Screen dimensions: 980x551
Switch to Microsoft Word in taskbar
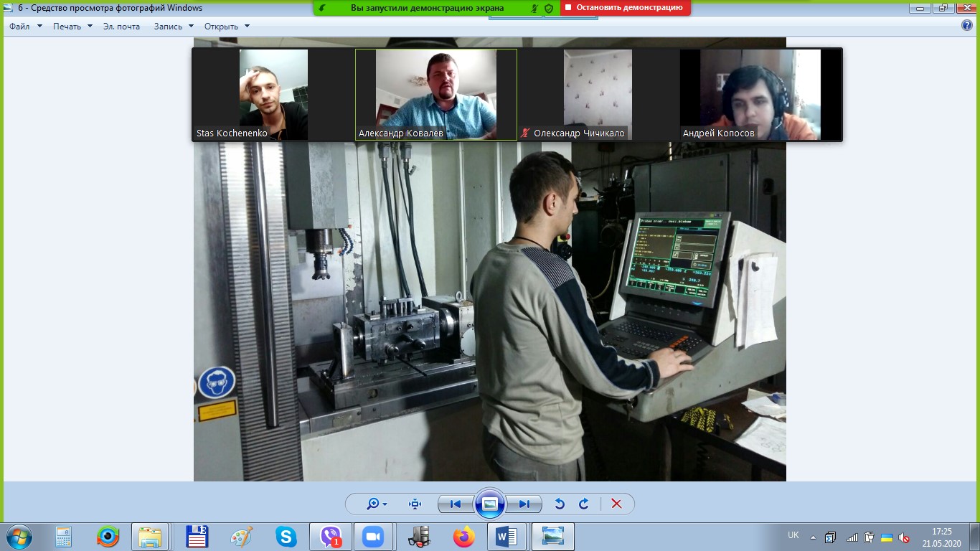(507, 537)
